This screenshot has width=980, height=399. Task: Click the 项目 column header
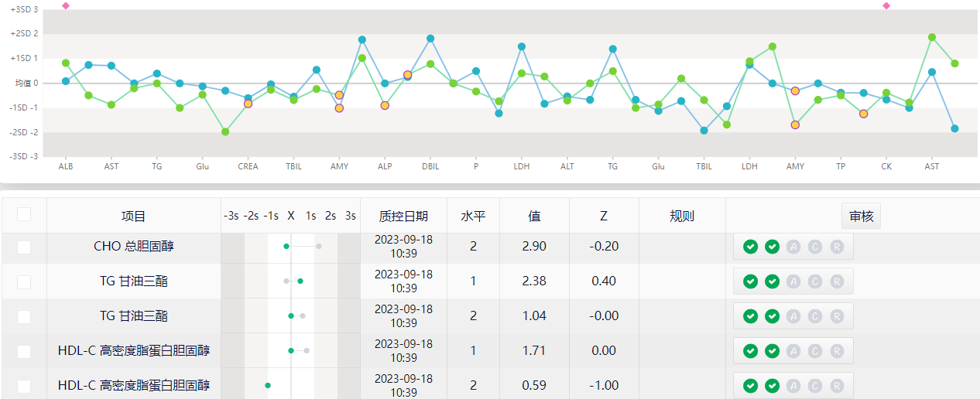pos(134,216)
